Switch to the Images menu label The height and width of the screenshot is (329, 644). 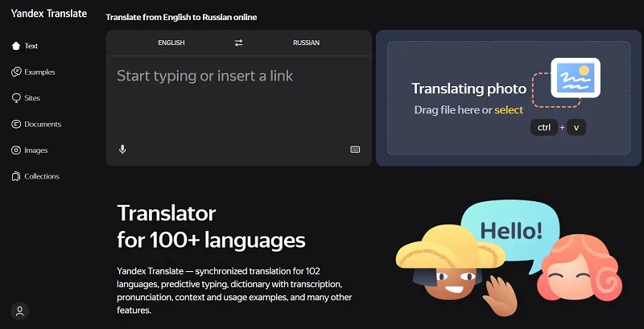[36, 150]
